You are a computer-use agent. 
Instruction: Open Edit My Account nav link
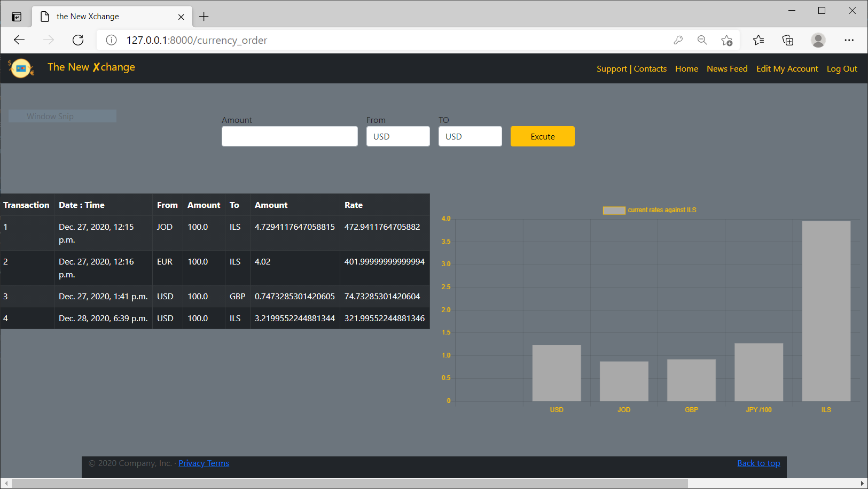[x=787, y=69]
